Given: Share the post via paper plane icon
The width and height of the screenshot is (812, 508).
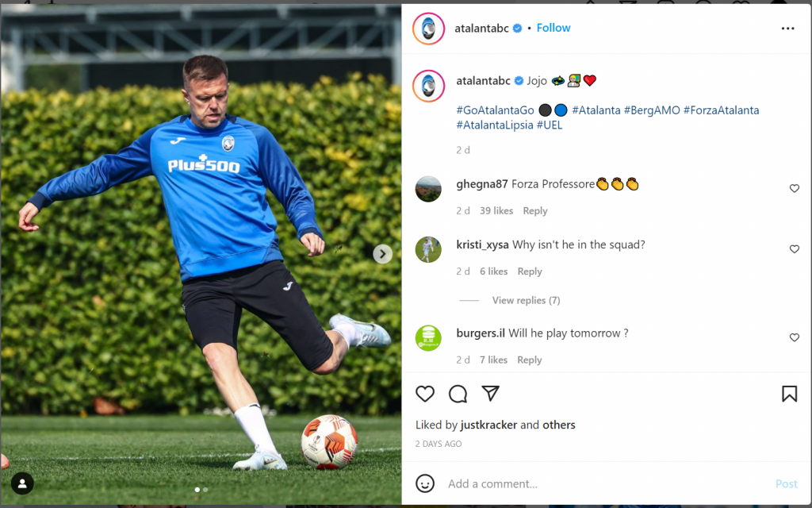Looking at the screenshot, I should tap(490, 394).
